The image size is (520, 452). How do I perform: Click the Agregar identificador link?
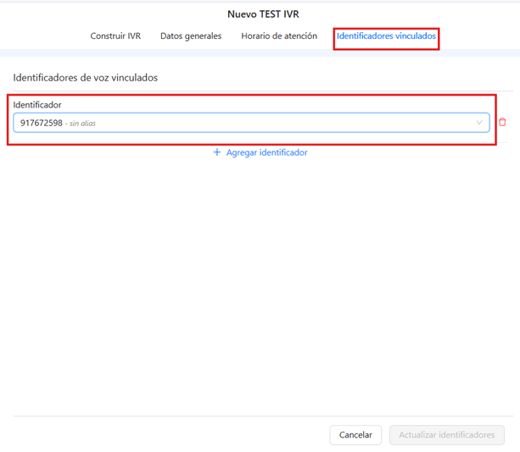pos(267,153)
